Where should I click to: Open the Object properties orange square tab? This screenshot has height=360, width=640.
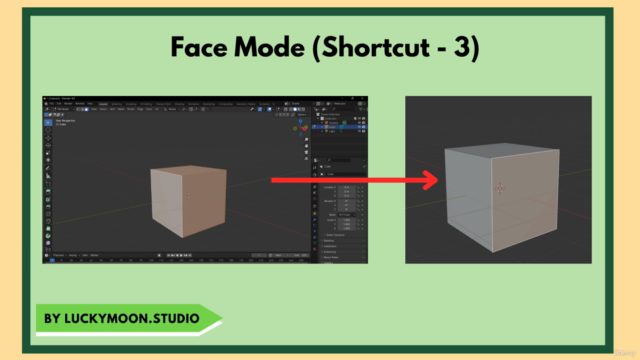pos(315,213)
